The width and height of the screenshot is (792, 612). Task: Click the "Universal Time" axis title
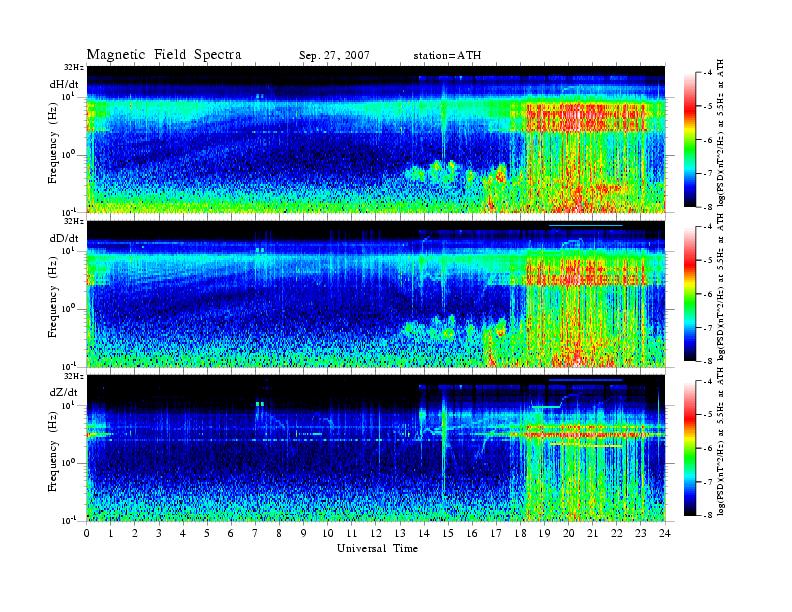tap(377, 548)
